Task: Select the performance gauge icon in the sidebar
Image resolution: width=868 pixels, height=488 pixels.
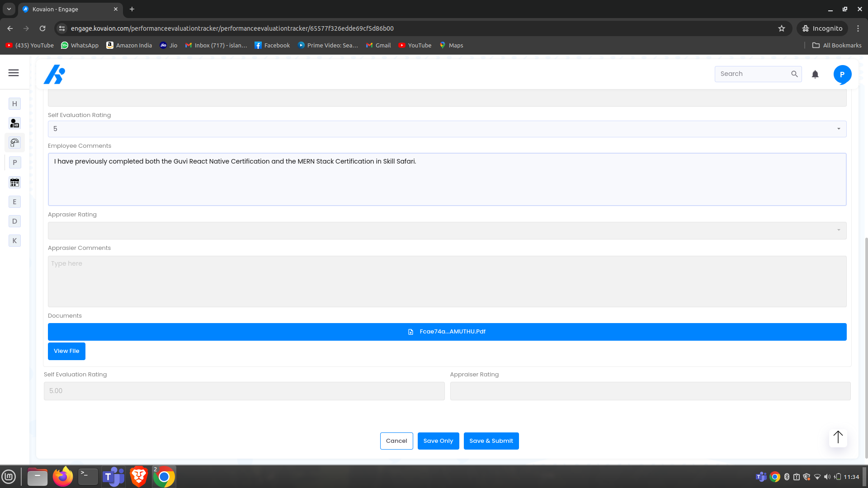Action: pyautogui.click(x=14, y=142)
